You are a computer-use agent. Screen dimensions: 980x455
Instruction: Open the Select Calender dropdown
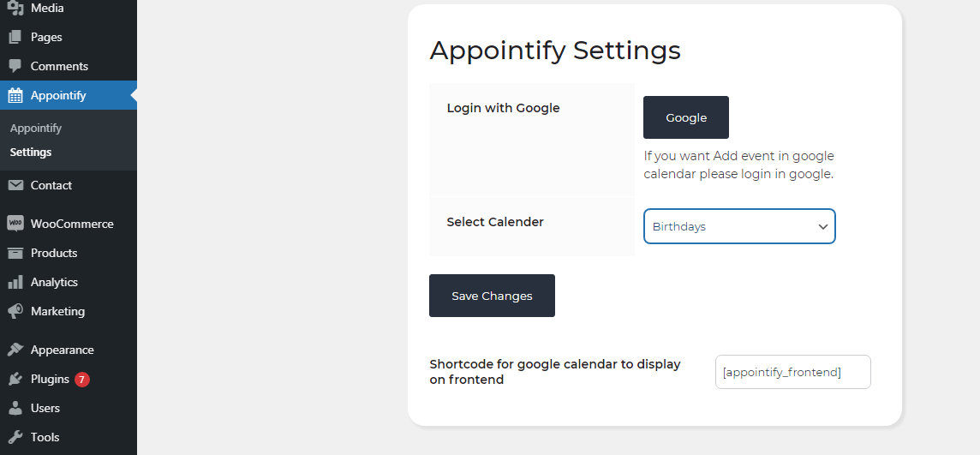pyautogui.click(x=739, y=226)
